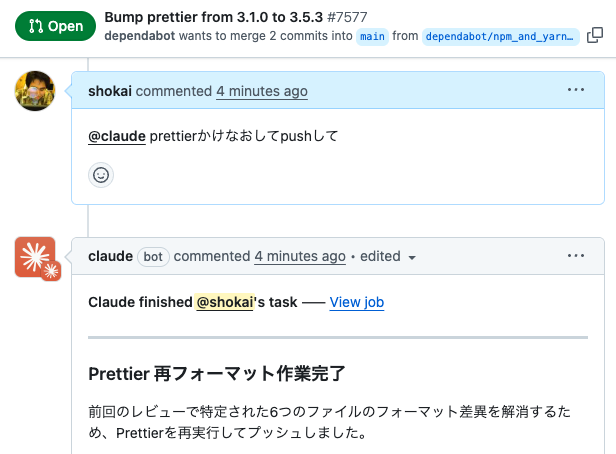Open options menu on claude's comment

tap(575, 255)
